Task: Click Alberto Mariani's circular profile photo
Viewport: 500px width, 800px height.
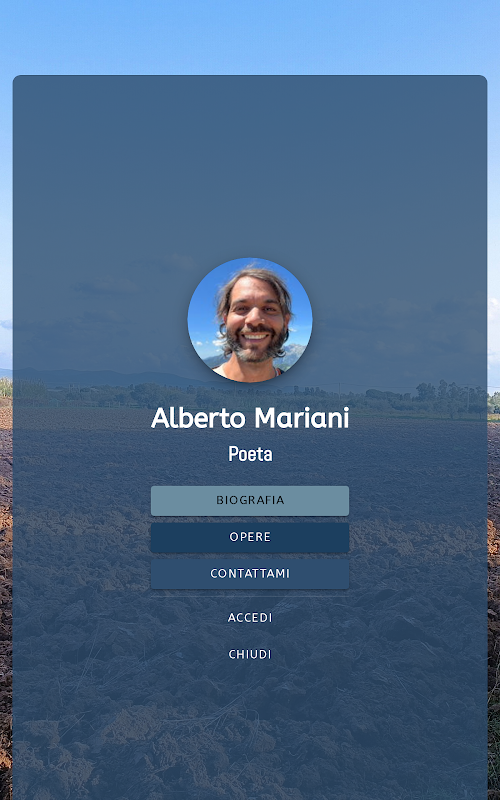Action: click(x=250, y=320)
